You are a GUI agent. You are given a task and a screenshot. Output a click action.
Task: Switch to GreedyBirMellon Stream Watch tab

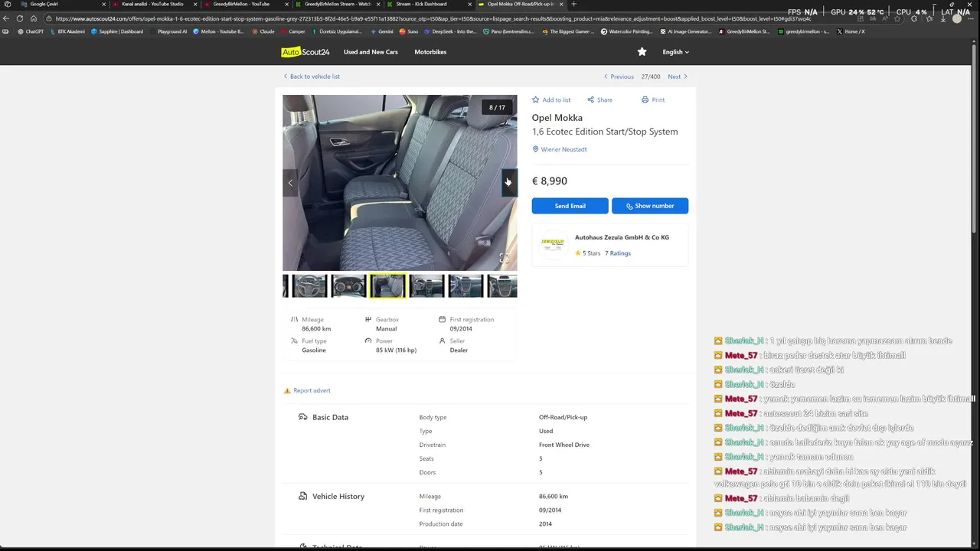coord(337,4)
